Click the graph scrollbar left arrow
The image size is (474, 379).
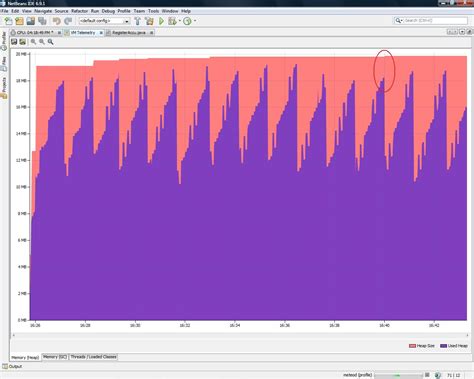[14, 335]
